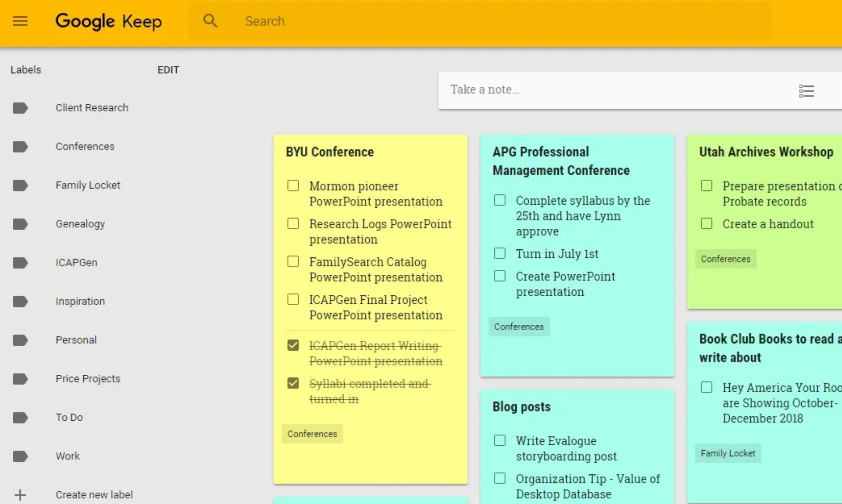Check Create a handout item

tap(706, 224)
